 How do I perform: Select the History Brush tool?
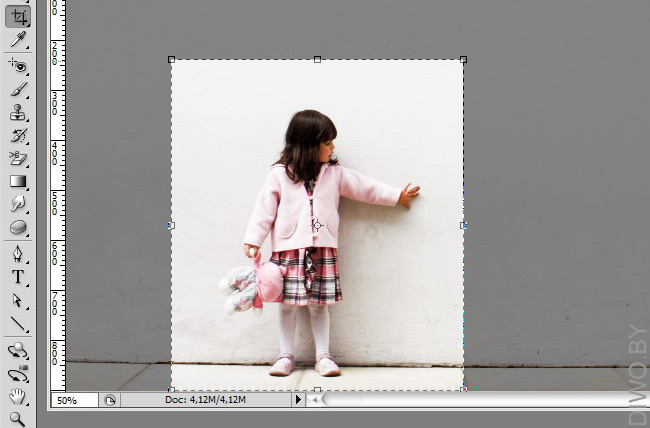coord(18,135)
